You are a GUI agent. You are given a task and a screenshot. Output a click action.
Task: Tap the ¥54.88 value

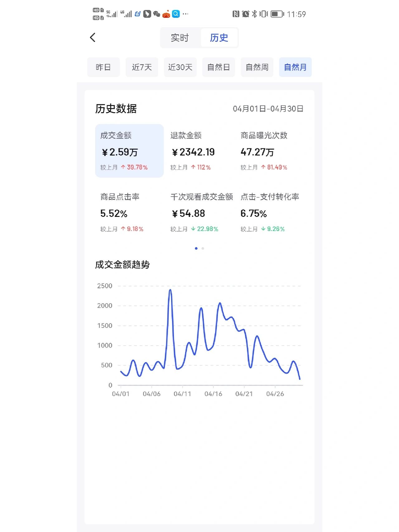coord(188,213)
